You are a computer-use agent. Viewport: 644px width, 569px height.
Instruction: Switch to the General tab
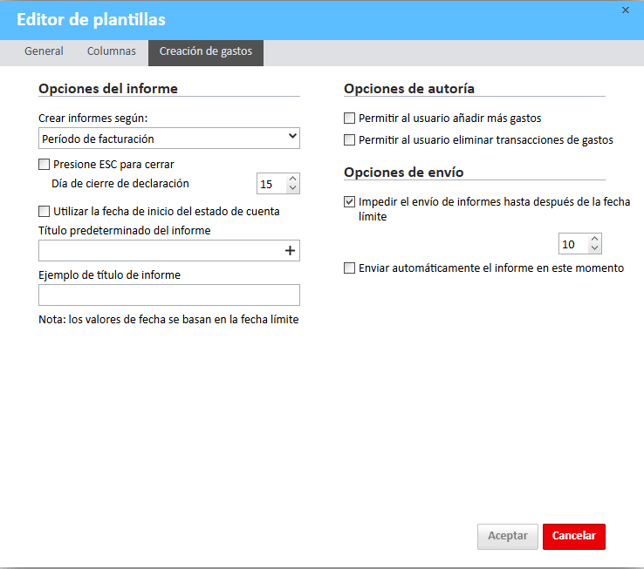tap(44, 51)
